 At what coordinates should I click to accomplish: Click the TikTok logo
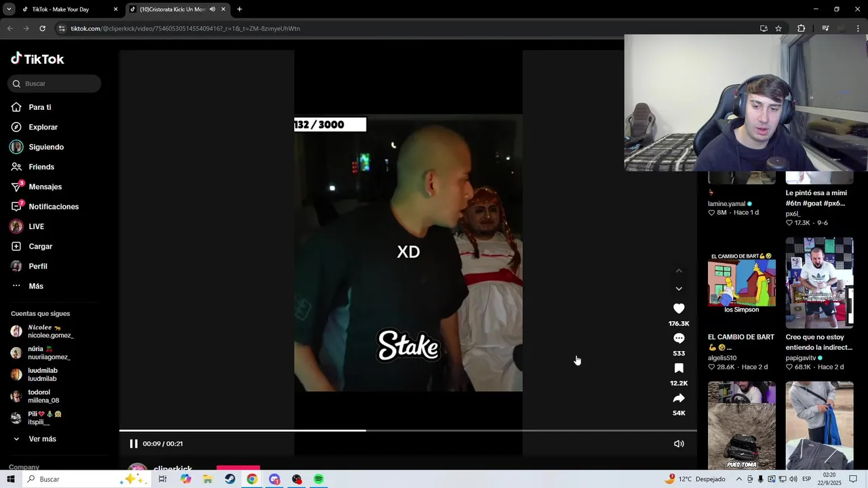pos(37,59)
